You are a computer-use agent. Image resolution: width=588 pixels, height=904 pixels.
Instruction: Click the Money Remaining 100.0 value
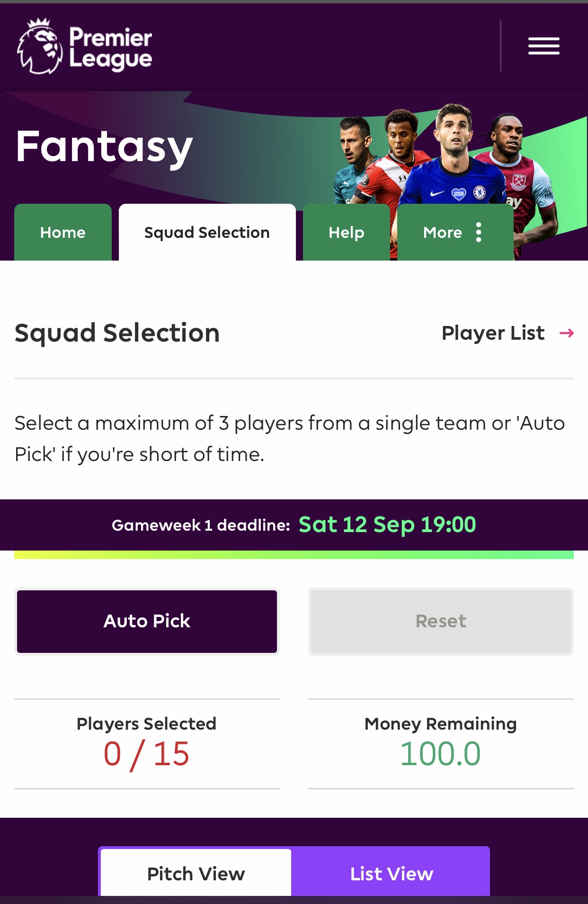coord(440,754)
